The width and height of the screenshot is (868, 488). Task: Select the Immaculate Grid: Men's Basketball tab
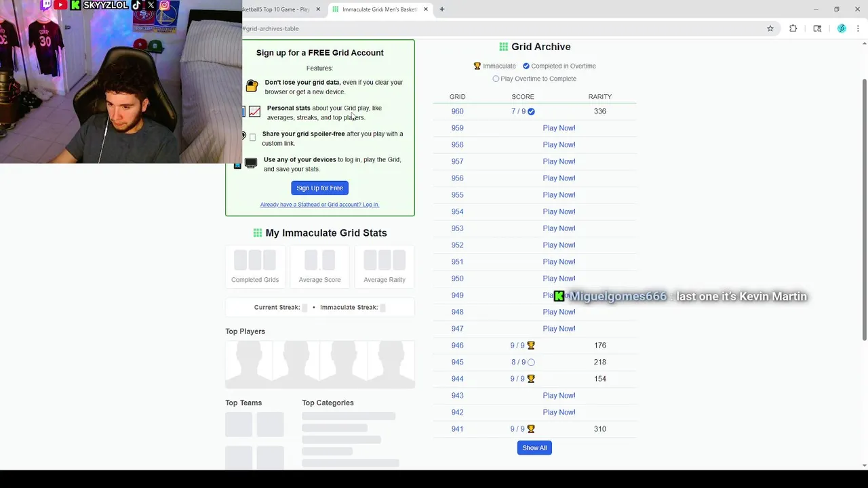[x=380, y=9]
